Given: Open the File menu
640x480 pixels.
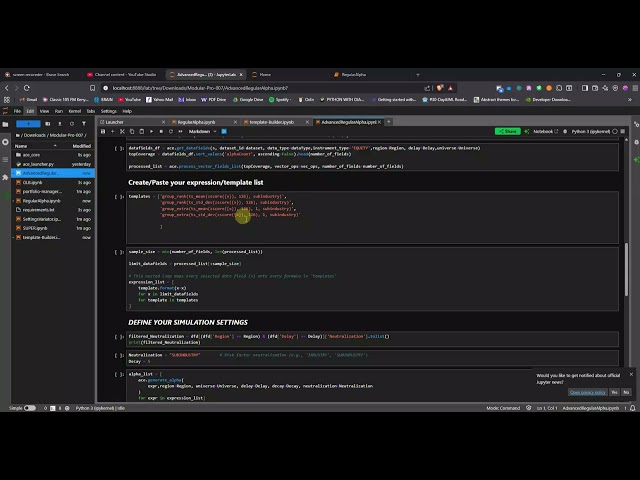Looking at the screenshot, I should click(x=17, y=111).
